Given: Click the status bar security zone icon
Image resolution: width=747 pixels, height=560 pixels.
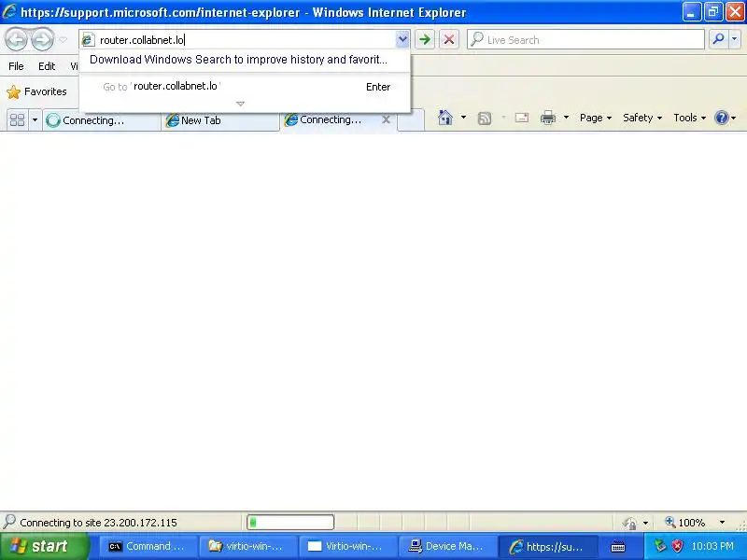Looking at the screenshot, I should click(629, 523).
